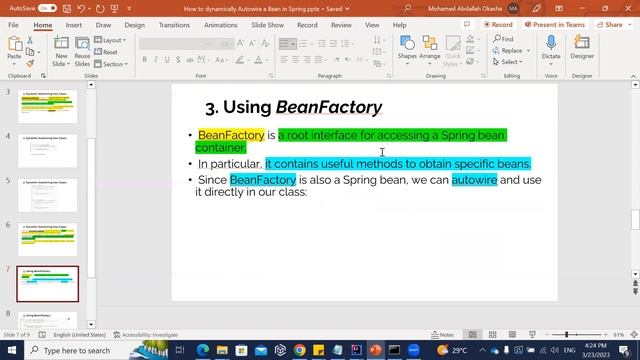The height and width of the screenshot is (360, 640).
Task: Click the zoom slider handle
Action: [x=567, y=335]
